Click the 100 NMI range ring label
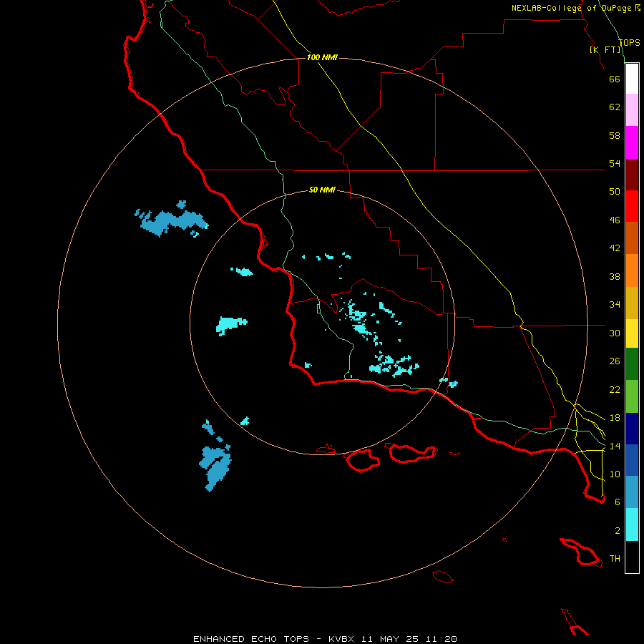 pos(322,57)
